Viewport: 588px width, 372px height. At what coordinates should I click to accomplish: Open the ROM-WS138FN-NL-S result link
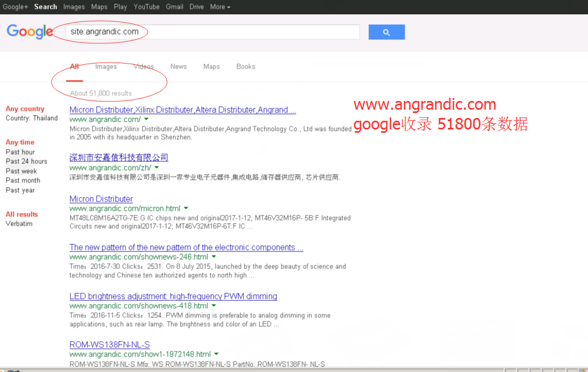110,345
